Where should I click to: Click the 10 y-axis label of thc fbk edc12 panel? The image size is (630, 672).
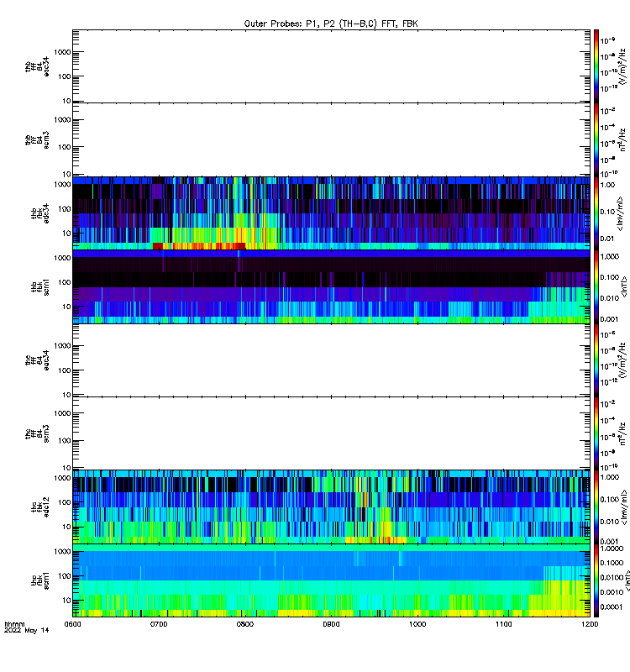(66, 527)
